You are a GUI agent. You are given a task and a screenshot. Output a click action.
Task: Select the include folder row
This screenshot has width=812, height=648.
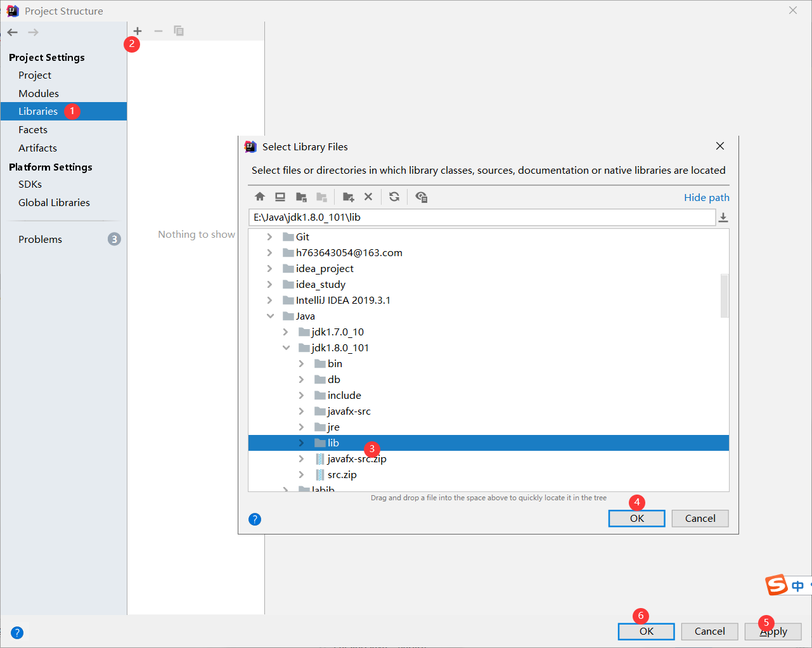point(489,395)
